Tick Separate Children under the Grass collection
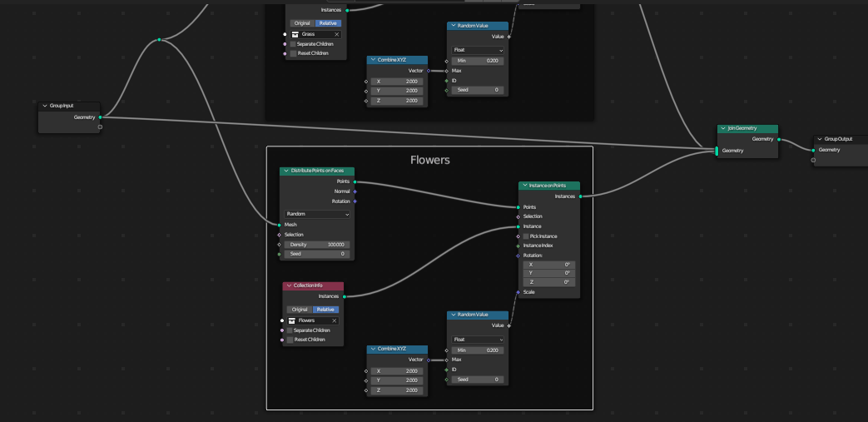The image size is (868, 422). click(293, 44)
